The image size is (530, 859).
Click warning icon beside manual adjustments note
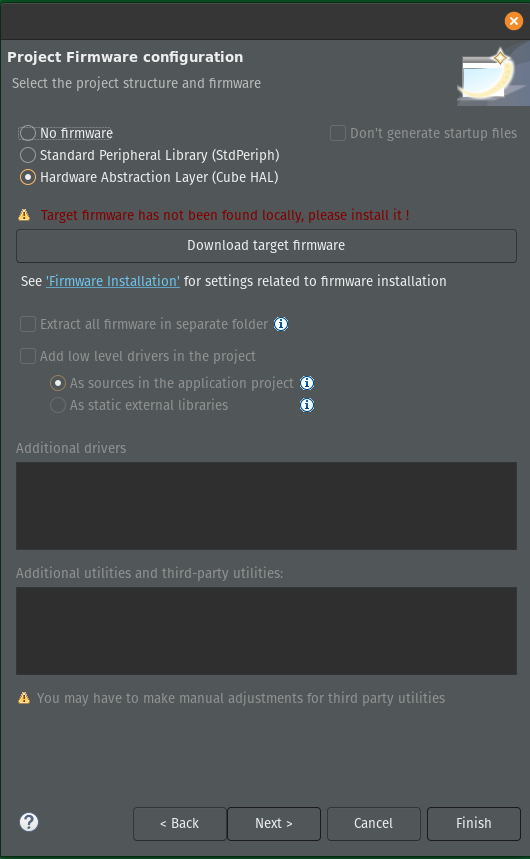point(24,698)
